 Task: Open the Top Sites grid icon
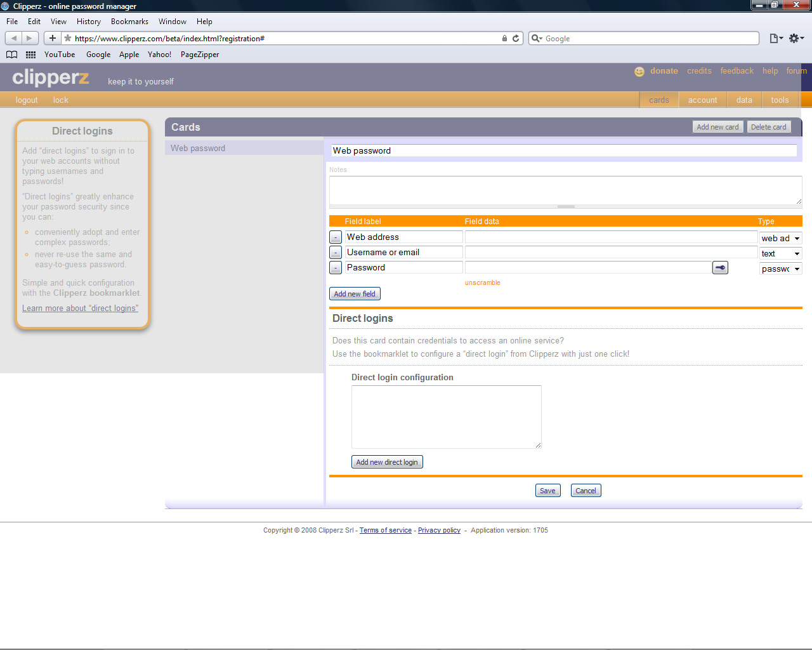tap(30, 55)
